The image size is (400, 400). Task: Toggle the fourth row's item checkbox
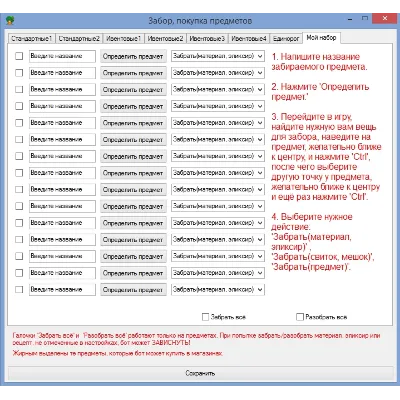[19, 106]
